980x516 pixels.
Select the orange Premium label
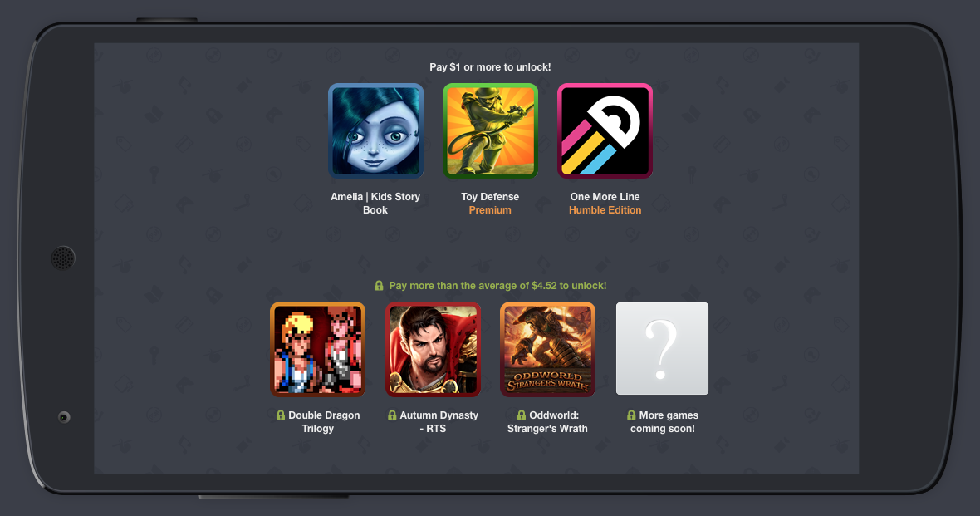point(490,210)
